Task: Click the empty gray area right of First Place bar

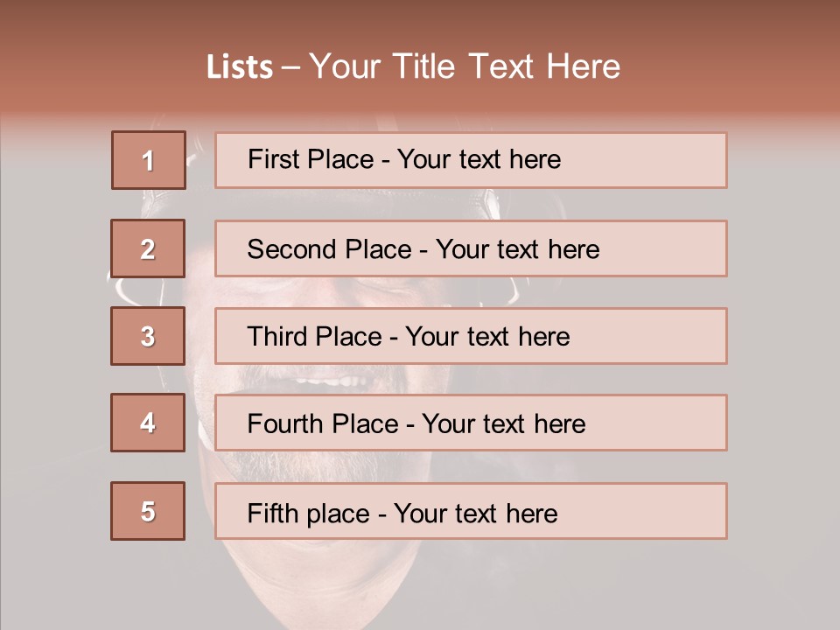Action: [783, 160]
